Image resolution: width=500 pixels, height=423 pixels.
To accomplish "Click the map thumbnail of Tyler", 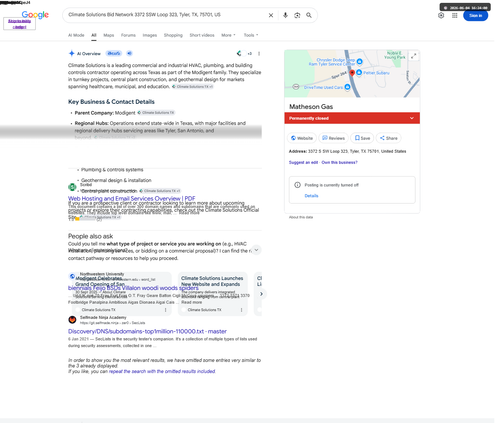I will [x=352, y=74].
